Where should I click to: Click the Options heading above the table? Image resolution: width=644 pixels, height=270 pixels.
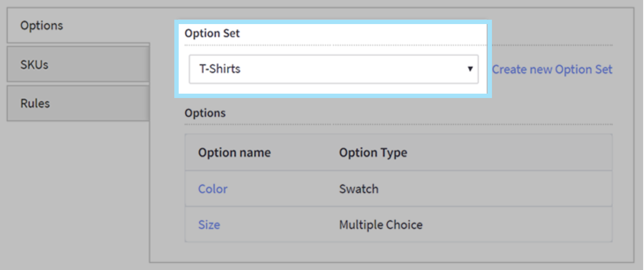click(205, 113)
